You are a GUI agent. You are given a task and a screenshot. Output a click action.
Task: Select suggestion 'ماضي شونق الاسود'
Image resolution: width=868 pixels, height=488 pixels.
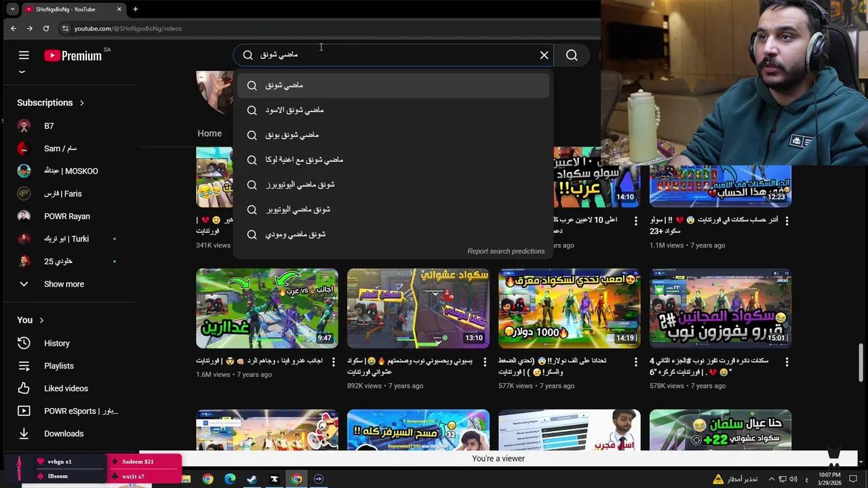pos(393,110)
